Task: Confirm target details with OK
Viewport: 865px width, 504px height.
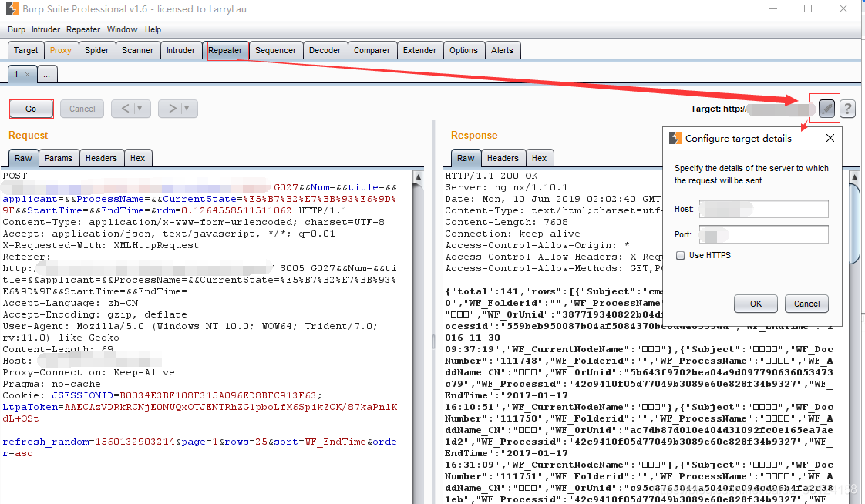Action: pos(756,304)
